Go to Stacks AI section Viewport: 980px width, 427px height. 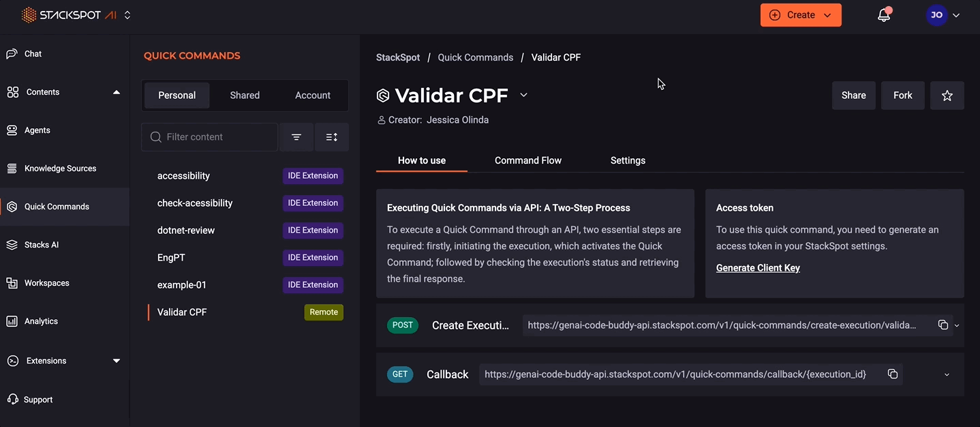click(x=41, y=245)
